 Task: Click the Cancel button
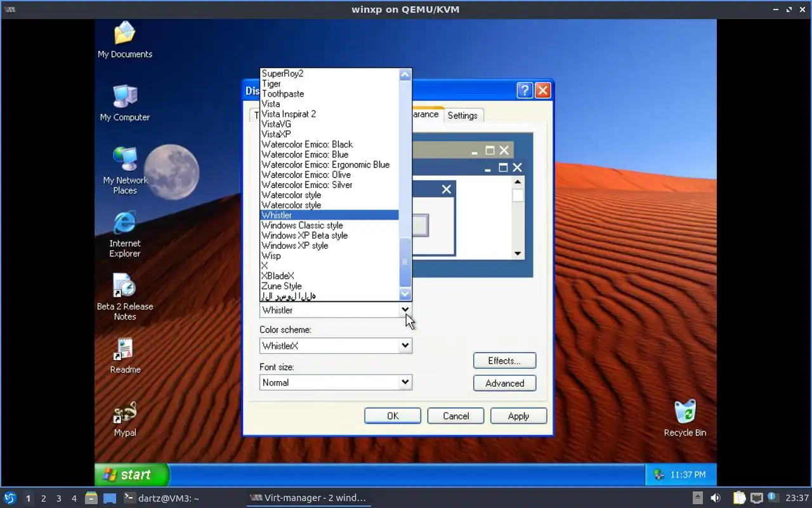456,416
